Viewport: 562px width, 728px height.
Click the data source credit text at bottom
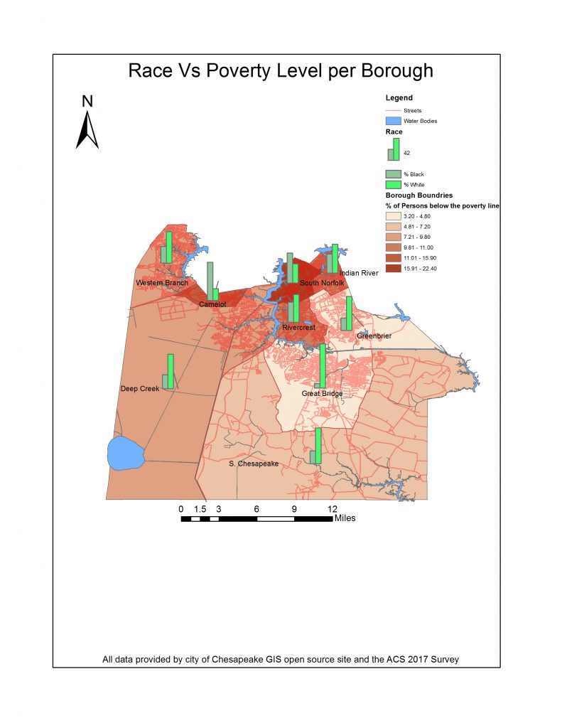pos(281,659)
